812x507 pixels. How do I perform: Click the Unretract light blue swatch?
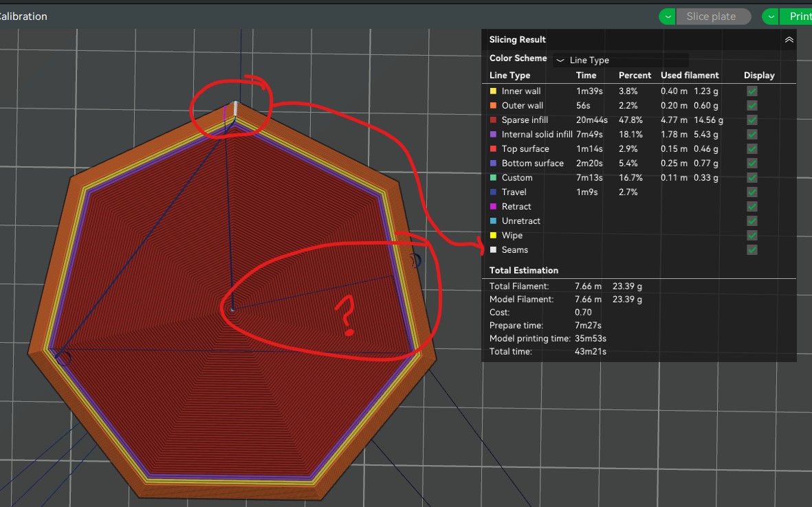pyautogui.click(x=493, y=221)
